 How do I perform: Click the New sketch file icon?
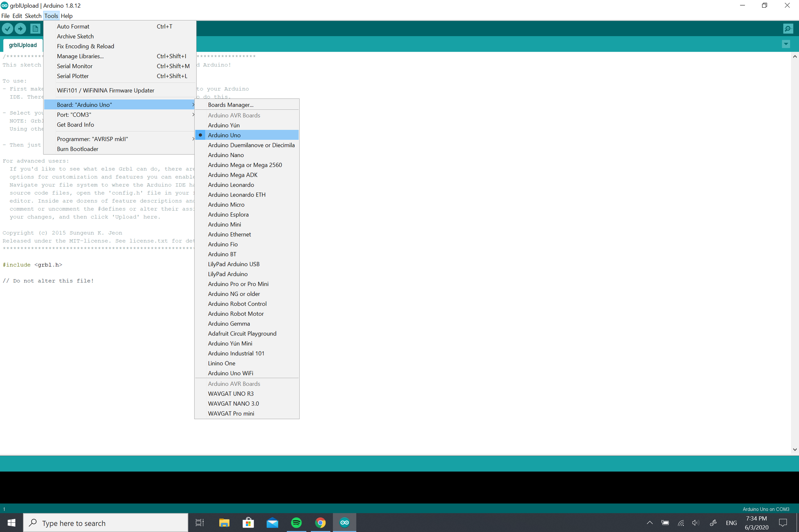pyautogui.click(x=35, y=29)
